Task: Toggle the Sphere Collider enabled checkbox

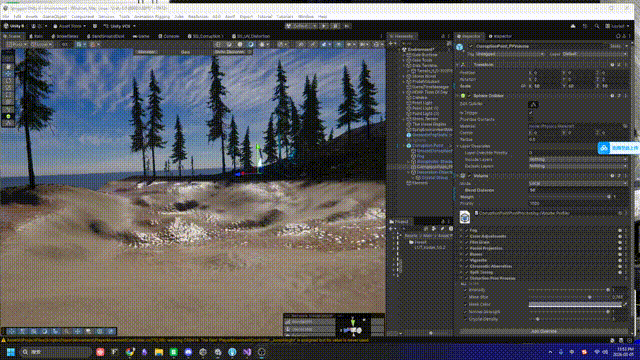Action: pyautogui.click(x=470, y=96)
